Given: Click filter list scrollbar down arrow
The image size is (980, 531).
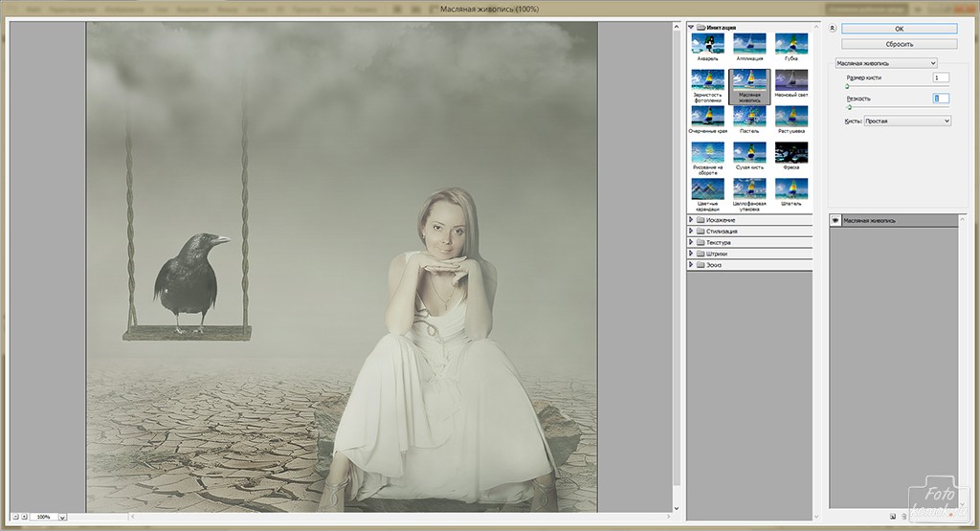Looking at the screenshot, I should [816, 517].
